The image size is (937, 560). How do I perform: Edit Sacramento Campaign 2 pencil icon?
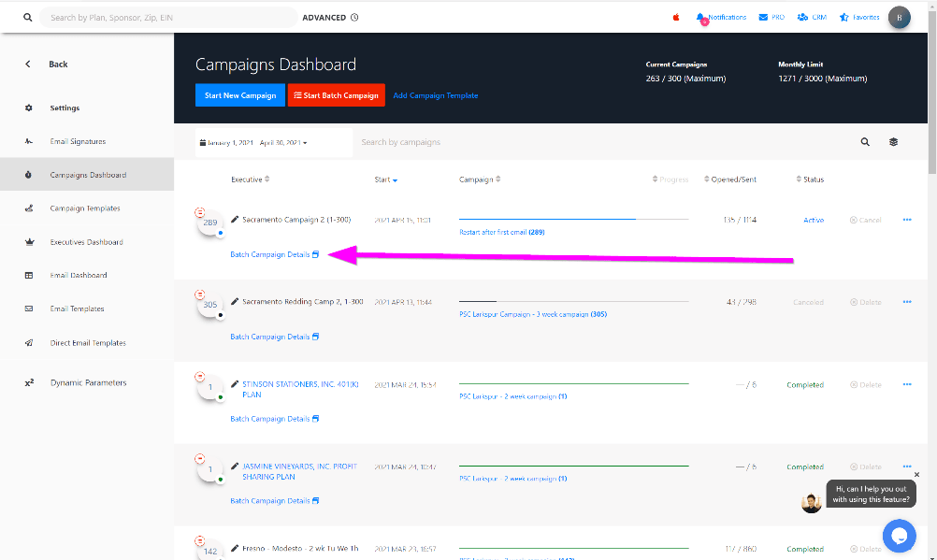coord(236,220)
